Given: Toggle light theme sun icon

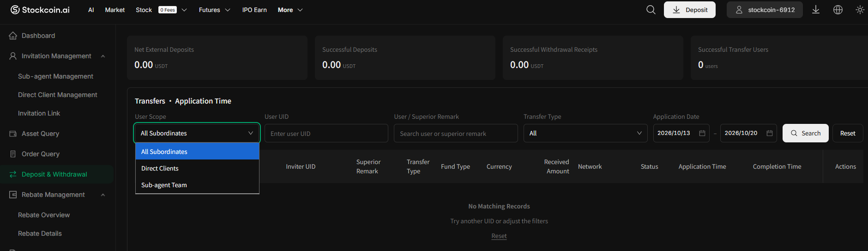Looking at the screenshot, I should click(x=860, y=10).
